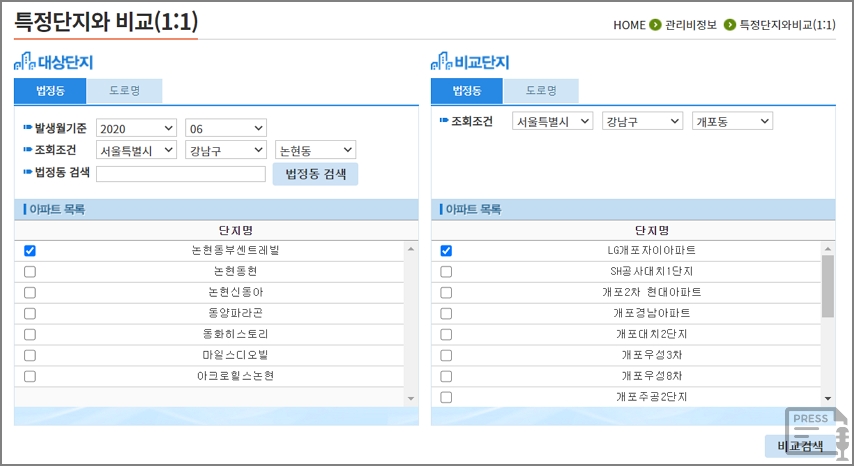Switch to 도로명 tab under 대상단지

[x=124, y=91]
